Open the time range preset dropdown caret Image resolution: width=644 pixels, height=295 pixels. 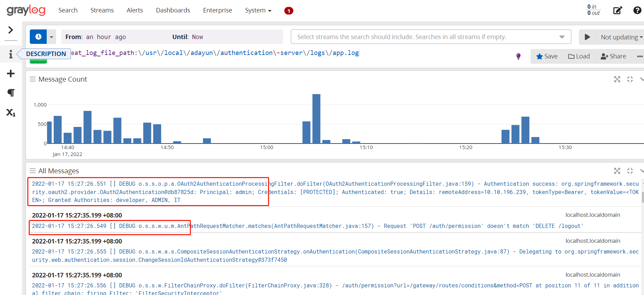point(52,37)
